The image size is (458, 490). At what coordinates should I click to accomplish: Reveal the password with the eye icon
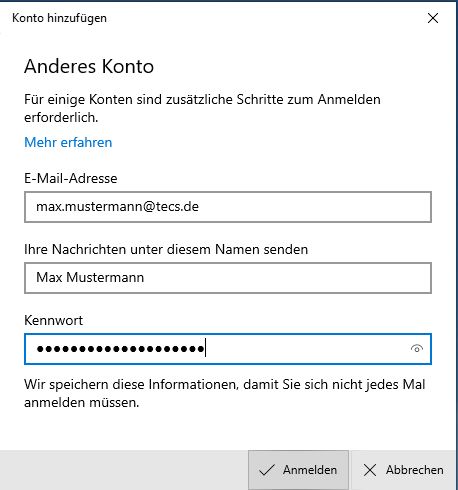click(417, 349)
